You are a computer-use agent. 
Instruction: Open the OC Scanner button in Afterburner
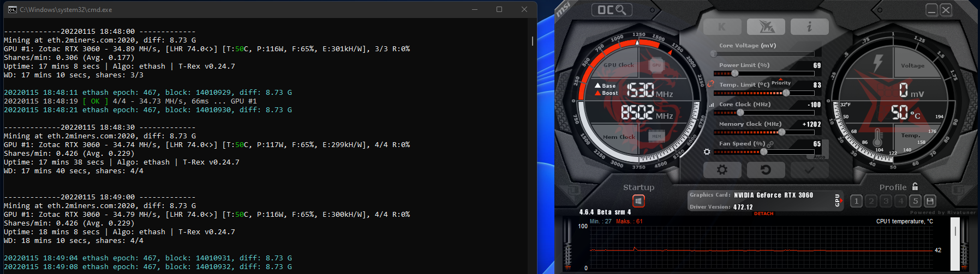612,10
